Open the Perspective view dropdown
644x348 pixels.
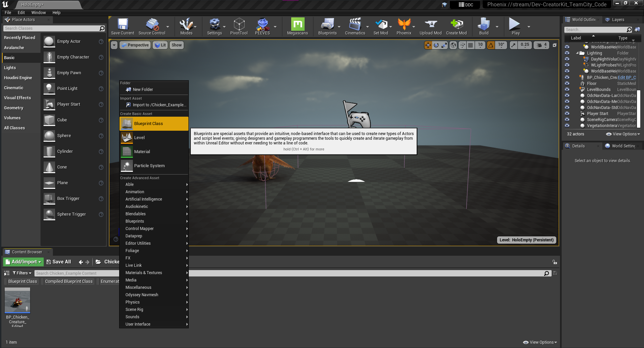(x=135, y=45)
